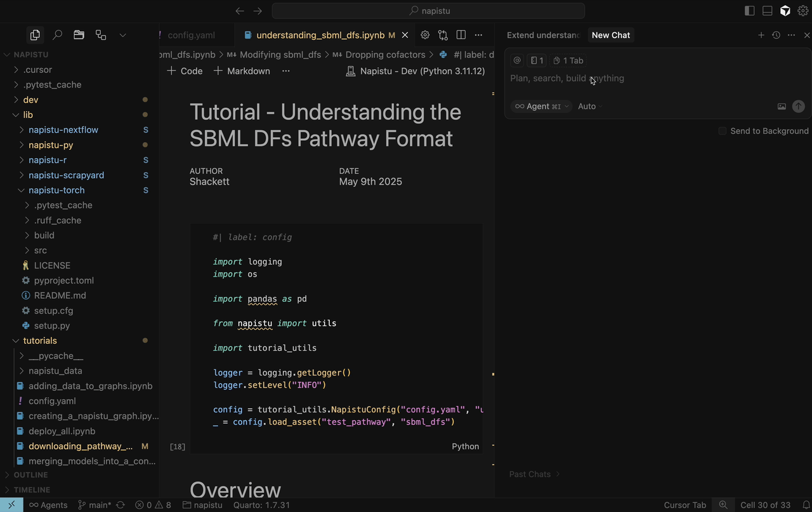This screenshot has width=812, height=512.
Task: Click the notebook context pill labeled 1
Action: click(537, 60)
